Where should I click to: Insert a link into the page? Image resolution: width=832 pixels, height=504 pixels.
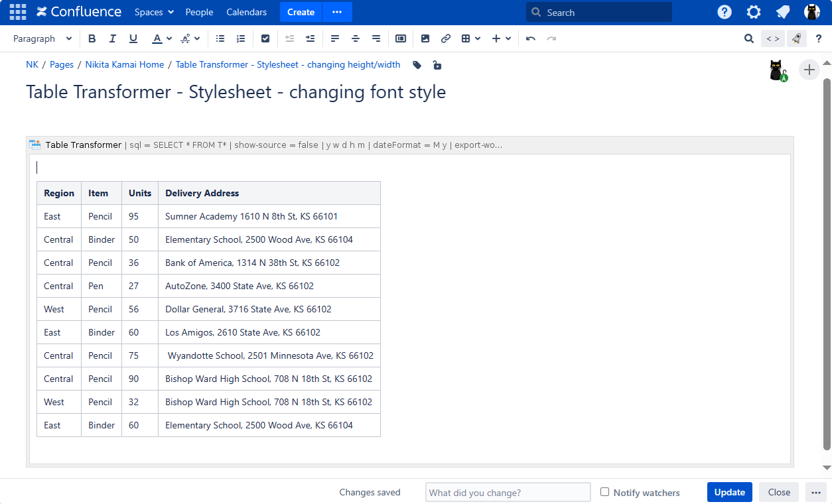pos(446,38)
